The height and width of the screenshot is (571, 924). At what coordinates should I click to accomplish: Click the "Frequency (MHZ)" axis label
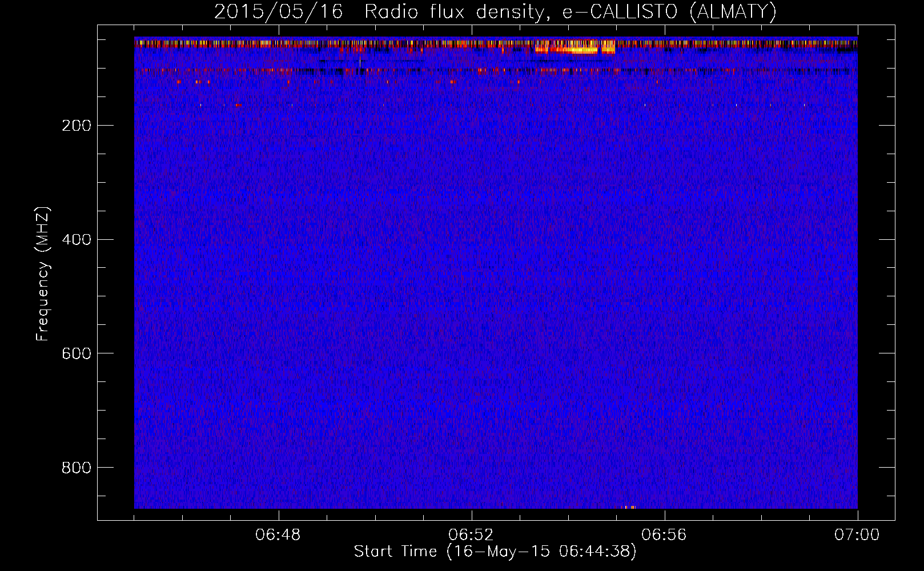(x=42, y=274)
